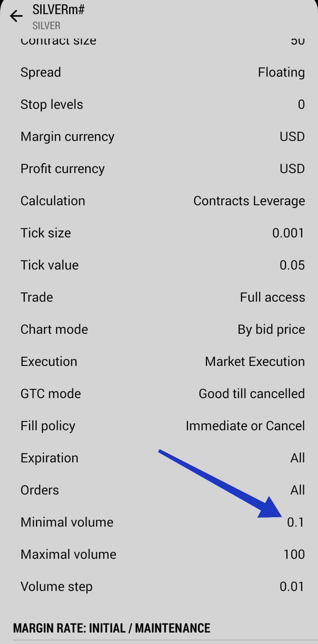
Task: Select the Tick value 0.05
Action: 292,265
